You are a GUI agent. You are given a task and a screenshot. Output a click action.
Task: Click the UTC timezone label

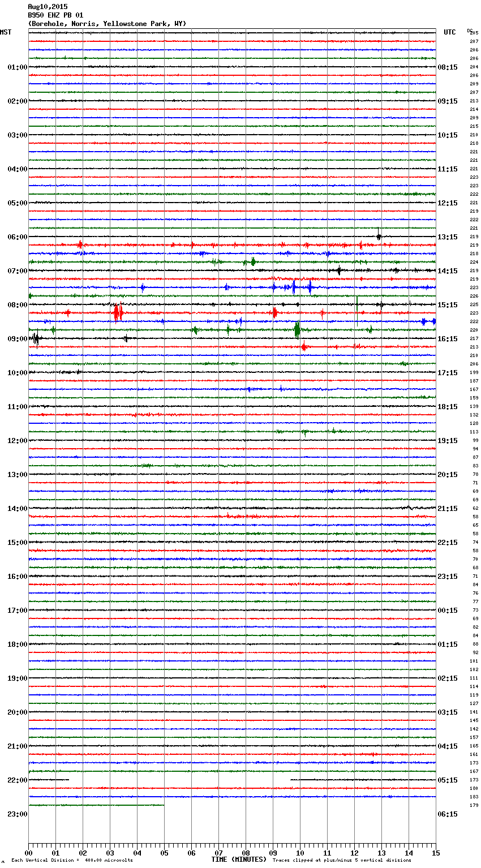point(449,32)
